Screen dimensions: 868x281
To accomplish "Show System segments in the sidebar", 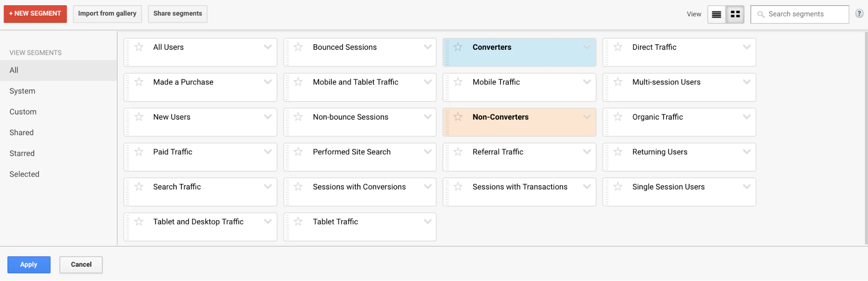I will point(23,91).
